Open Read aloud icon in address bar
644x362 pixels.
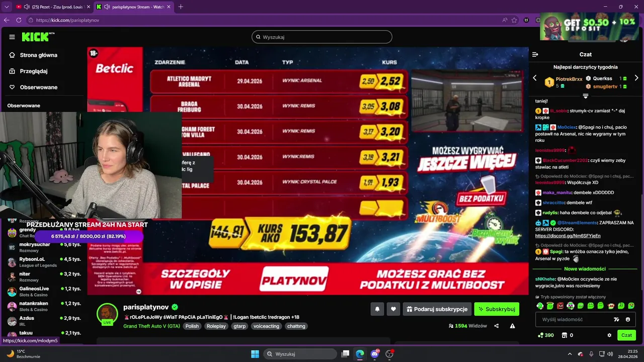pyautogui.click(x=505, y=20)
